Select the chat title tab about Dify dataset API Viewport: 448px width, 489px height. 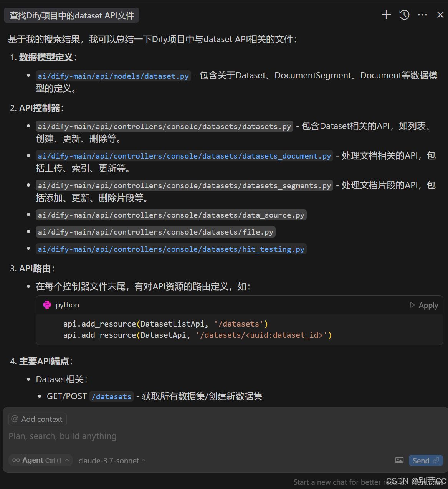click(72, 15)
